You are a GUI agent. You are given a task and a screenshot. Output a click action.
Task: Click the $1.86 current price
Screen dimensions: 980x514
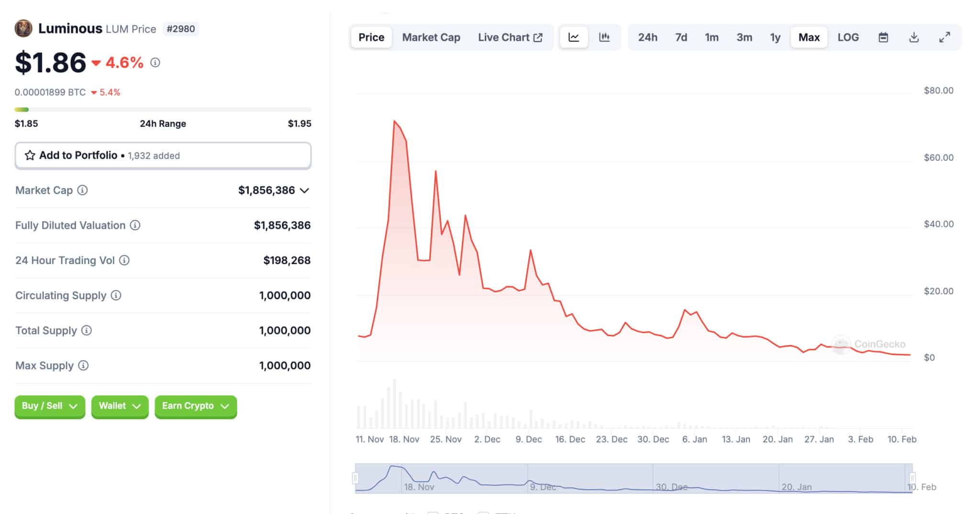pos(50,62)
